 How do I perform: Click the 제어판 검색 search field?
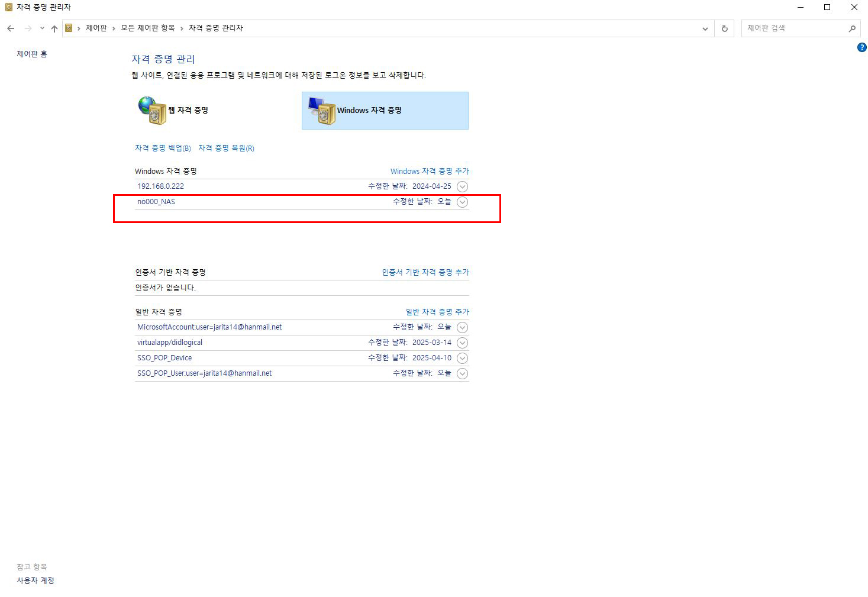click(793, 28)
